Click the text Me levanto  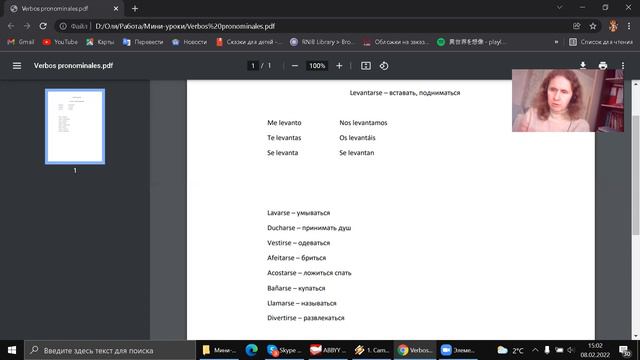[284, 122]
